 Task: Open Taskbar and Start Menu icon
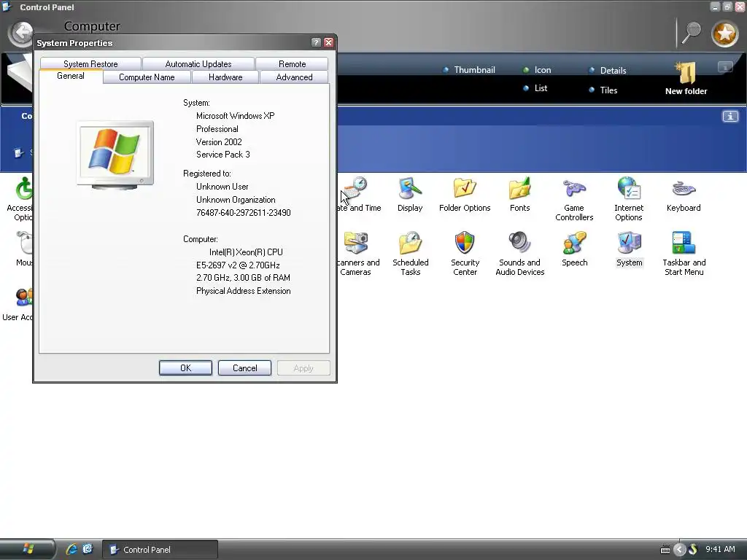pyautogui.click(x=684, y=254)
